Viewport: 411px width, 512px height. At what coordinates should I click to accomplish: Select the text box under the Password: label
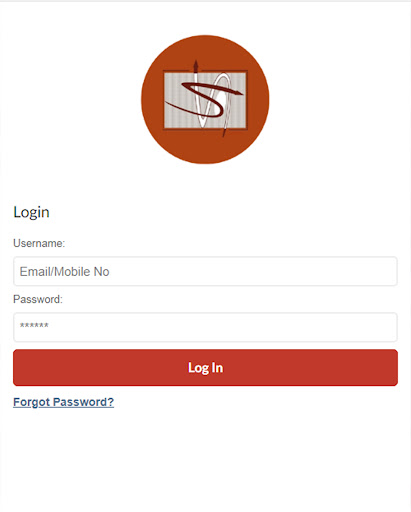pos(205,327)
